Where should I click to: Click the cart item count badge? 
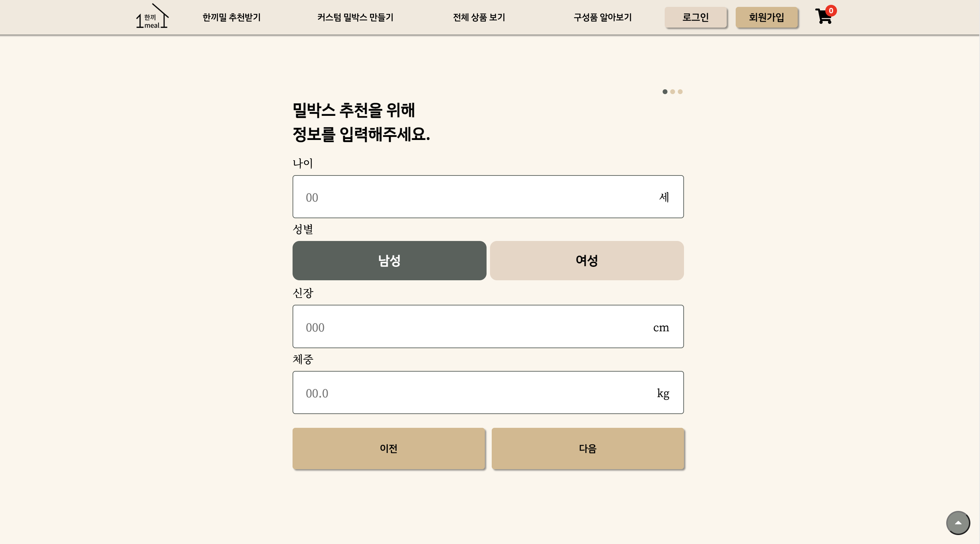pos(831,11)
